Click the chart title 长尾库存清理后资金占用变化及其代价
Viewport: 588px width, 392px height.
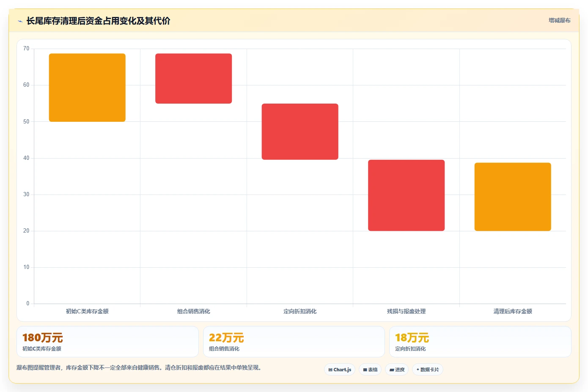98,21
